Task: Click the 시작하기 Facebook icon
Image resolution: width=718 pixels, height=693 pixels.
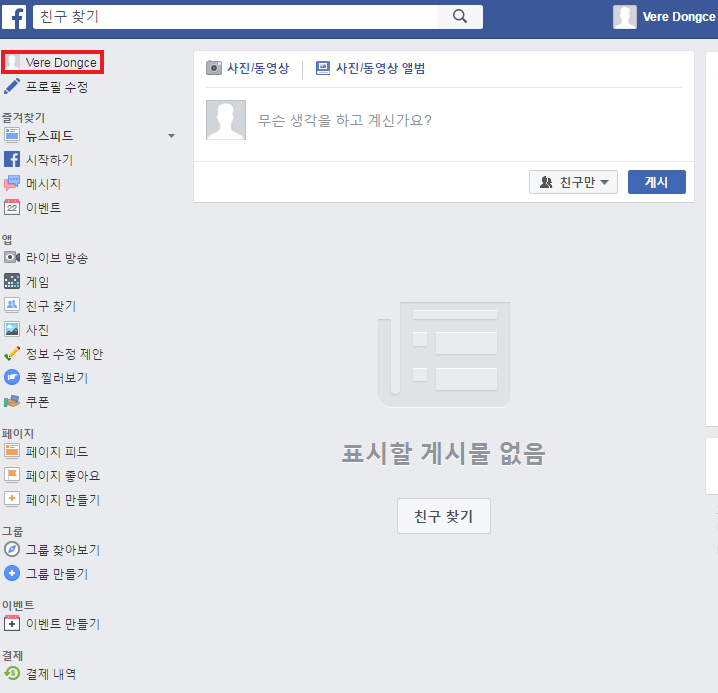Action: tap(12, 159)
